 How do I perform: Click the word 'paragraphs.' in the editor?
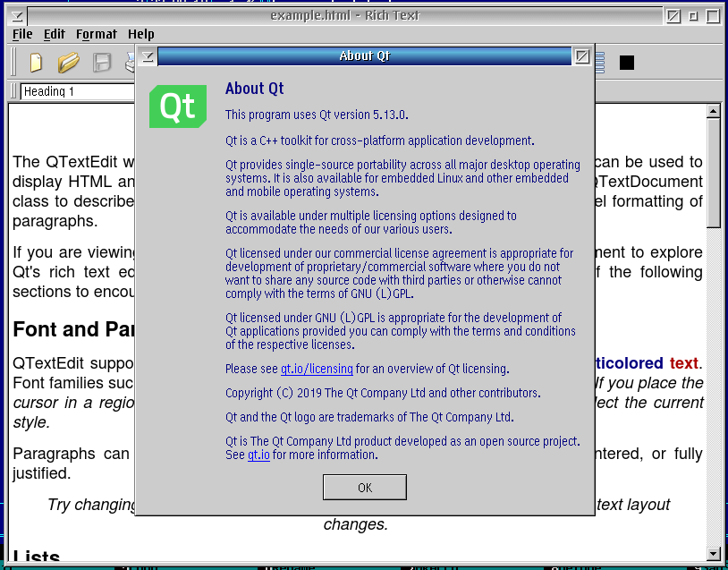click(55, 221)
